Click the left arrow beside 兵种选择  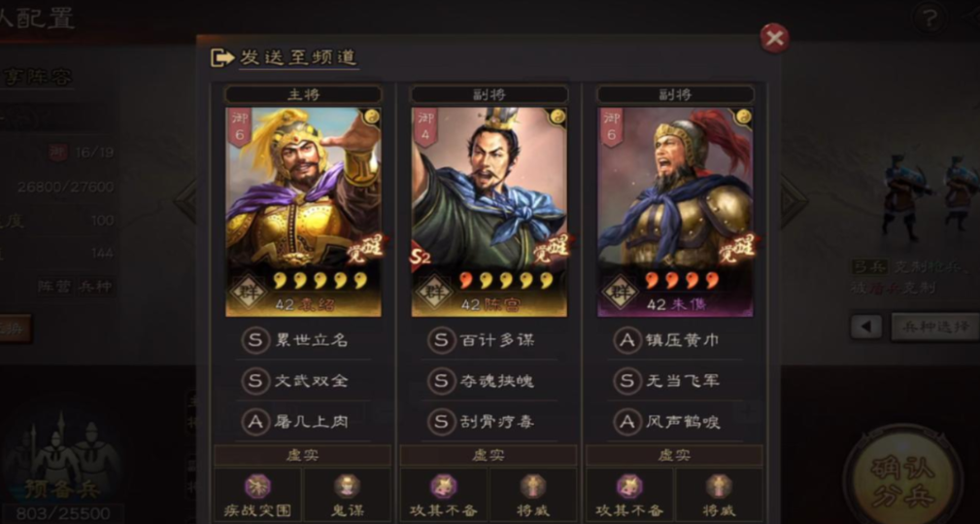[x=866, y=327]
